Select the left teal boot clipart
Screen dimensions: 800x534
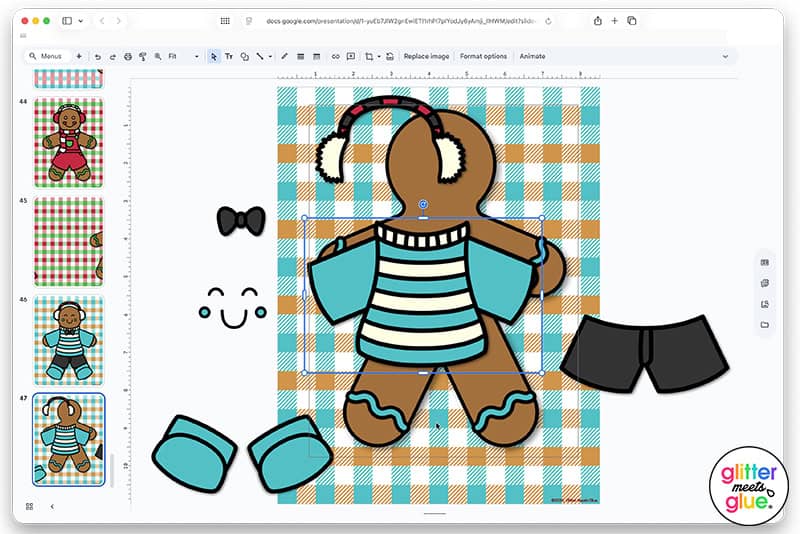194,453
